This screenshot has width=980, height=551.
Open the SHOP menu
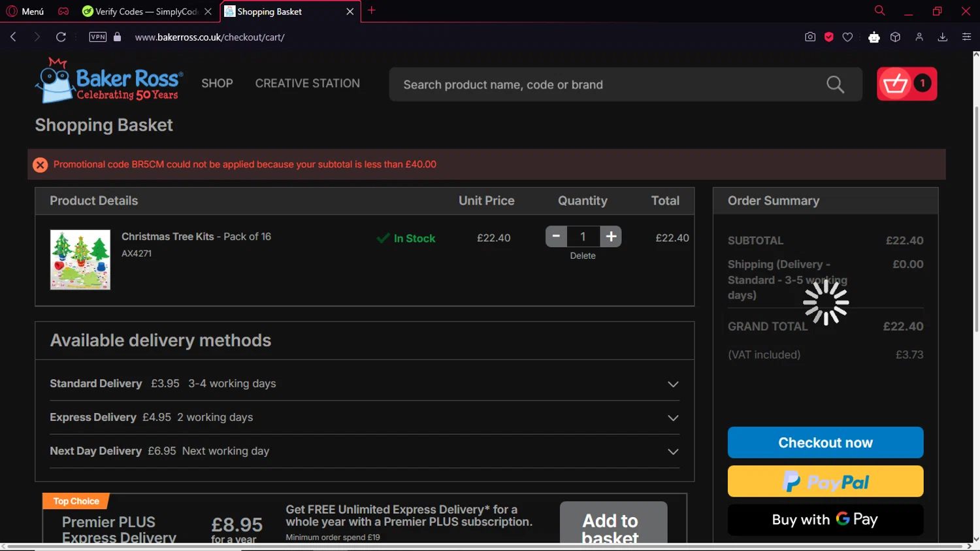tap(217, 84)
